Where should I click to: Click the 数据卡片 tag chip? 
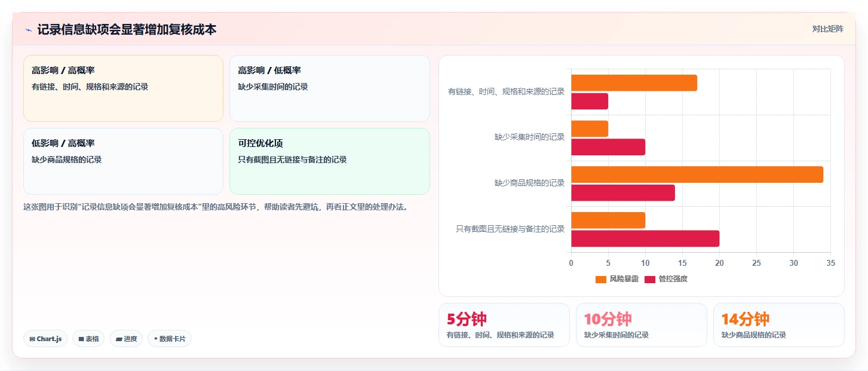pos(170,339)
